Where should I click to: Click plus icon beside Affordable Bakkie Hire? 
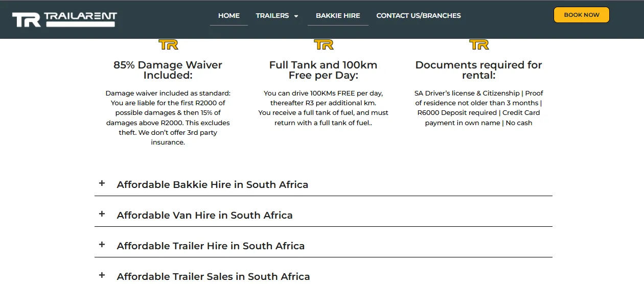point(102,183)
